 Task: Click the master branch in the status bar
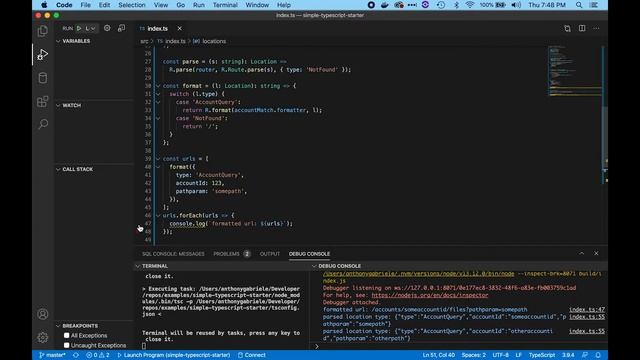click(52, 355)
